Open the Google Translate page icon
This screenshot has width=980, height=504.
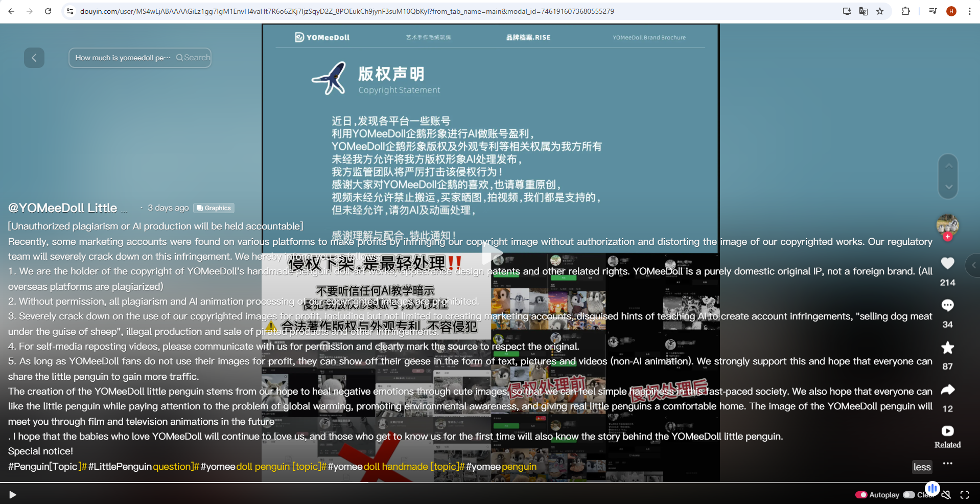(x=864, y=11)
